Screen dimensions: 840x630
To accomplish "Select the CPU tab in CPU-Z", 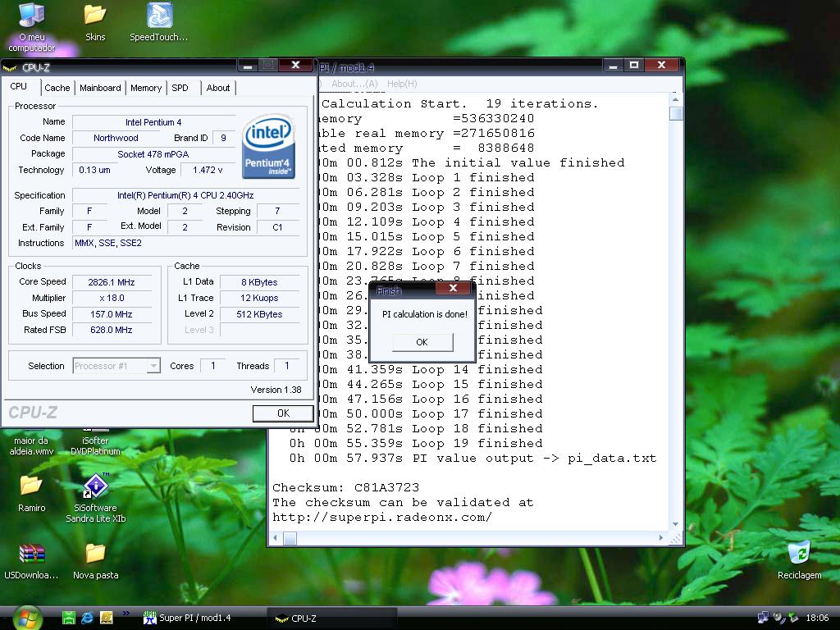I will coord(18,87).
